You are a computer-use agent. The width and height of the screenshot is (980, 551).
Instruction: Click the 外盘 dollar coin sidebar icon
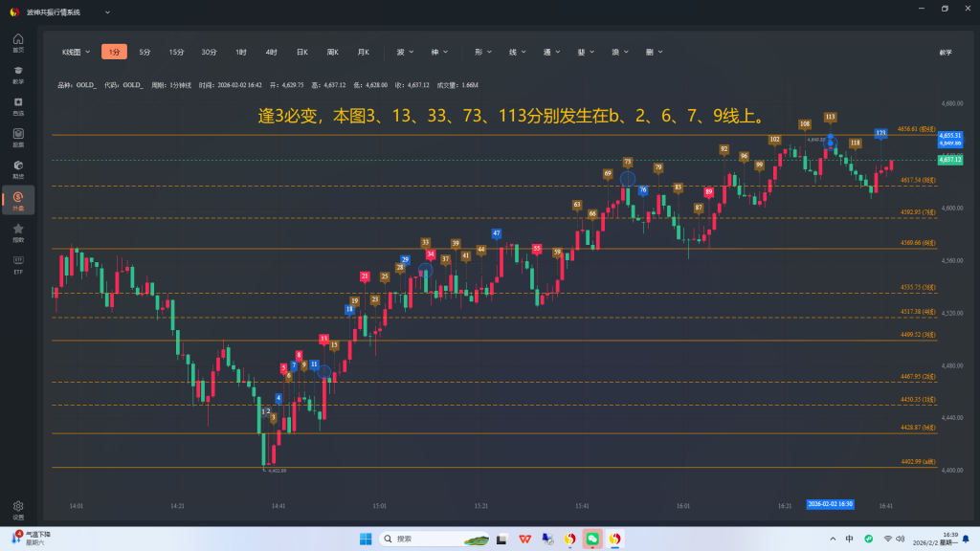[18, 200]
